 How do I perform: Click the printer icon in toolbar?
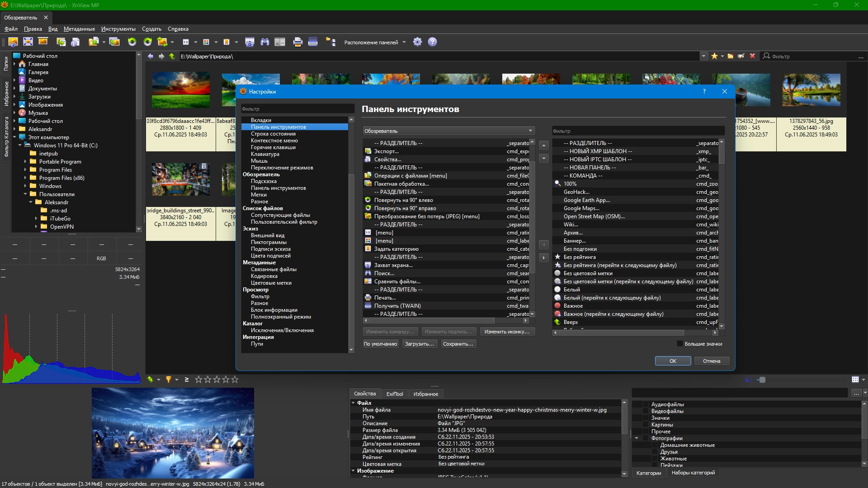[x=297, y=42]
